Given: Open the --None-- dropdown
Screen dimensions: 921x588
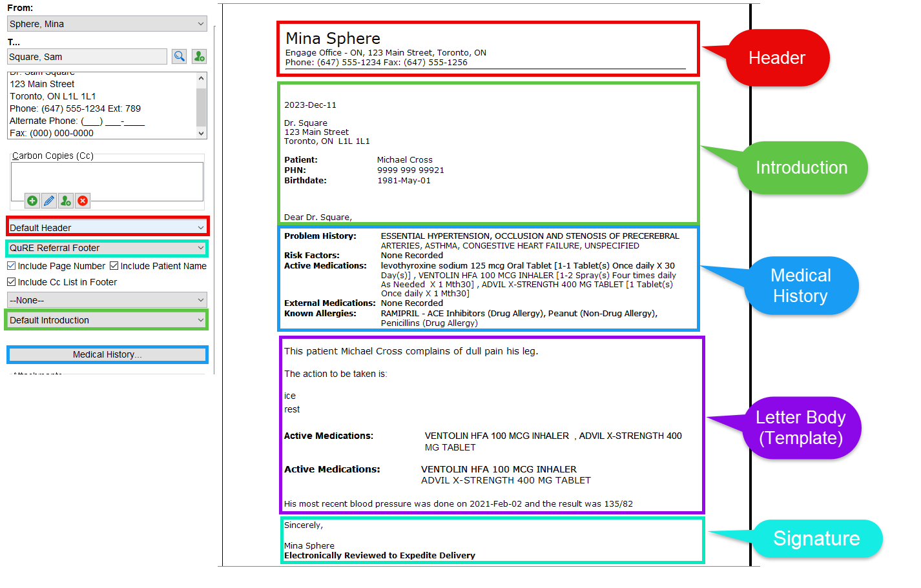Looking at the screenshot, I should pyautogui.click(x=107, y=300).
